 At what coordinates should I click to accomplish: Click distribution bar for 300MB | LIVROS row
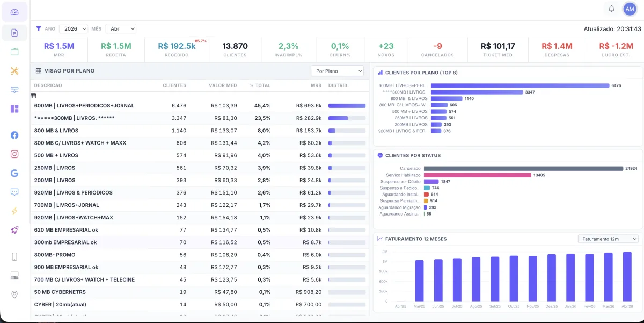pyautogui.click(x=347, y=118)
